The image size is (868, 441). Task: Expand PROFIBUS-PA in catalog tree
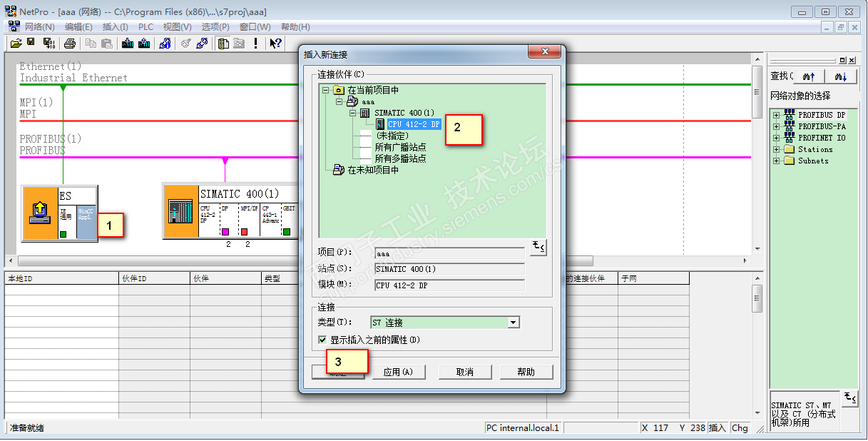click(x=777, y=126)
